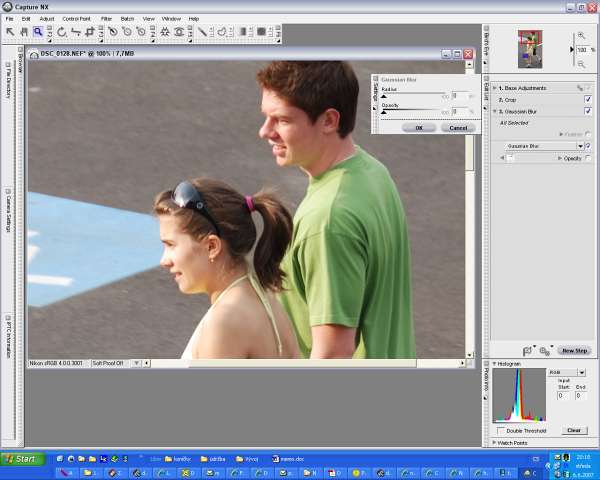Expand the Base Adjustments step
The height and width of the screenshot is (480, 600).
click(x=495, y=88)
